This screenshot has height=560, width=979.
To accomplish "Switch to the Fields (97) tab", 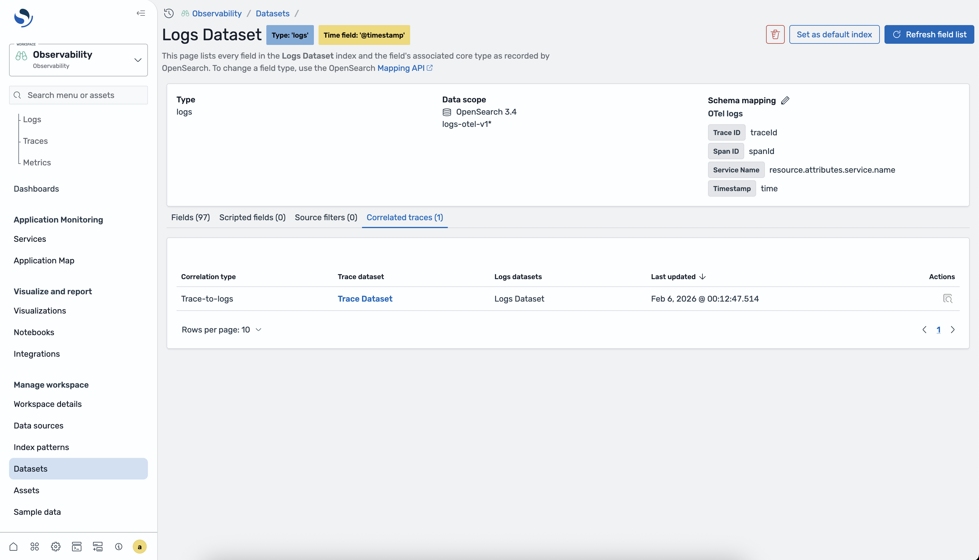I will [190, 217].
